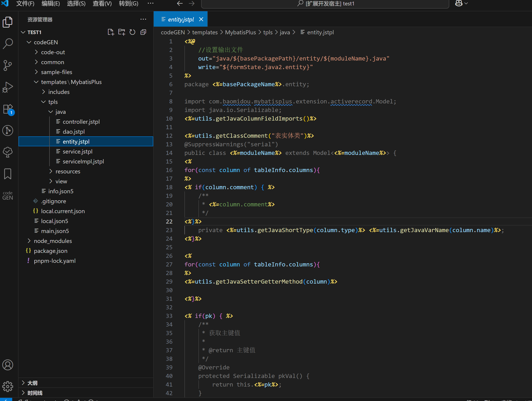The image size is (532, 401).
Task: Click entity.jstpl in the breadcrumb
Action: (x=317, y=32)
